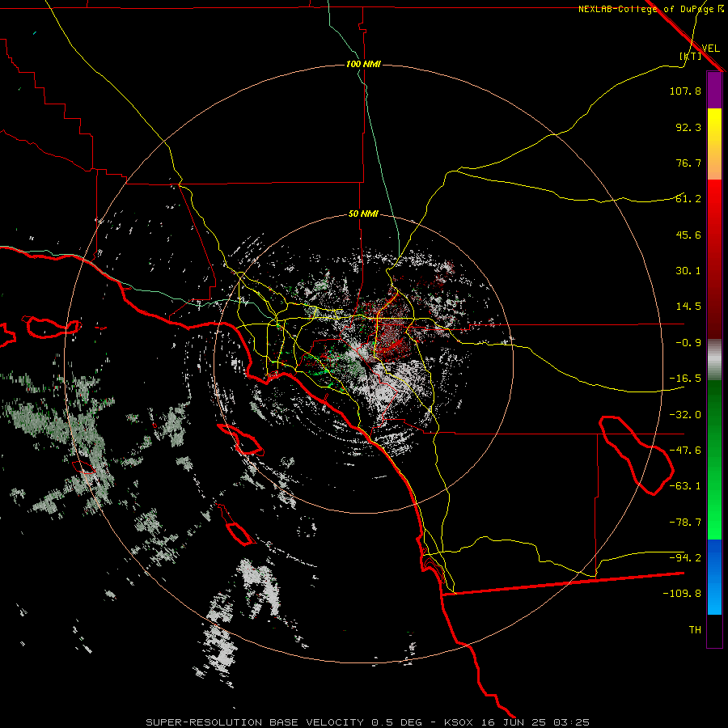Click the [KT] units label
Viewport: 728px width, 728px height.
[x=691, y=56]
